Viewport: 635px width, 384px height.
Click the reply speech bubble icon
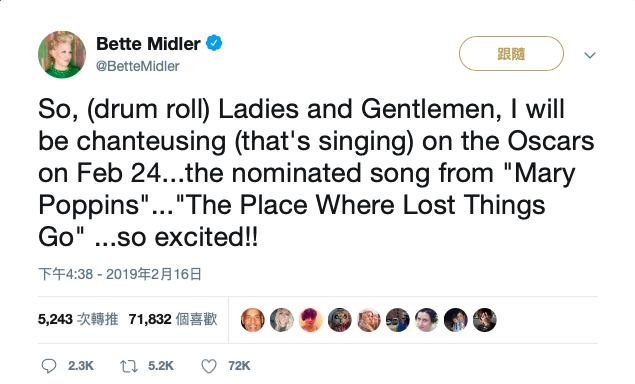pos(49,366)
